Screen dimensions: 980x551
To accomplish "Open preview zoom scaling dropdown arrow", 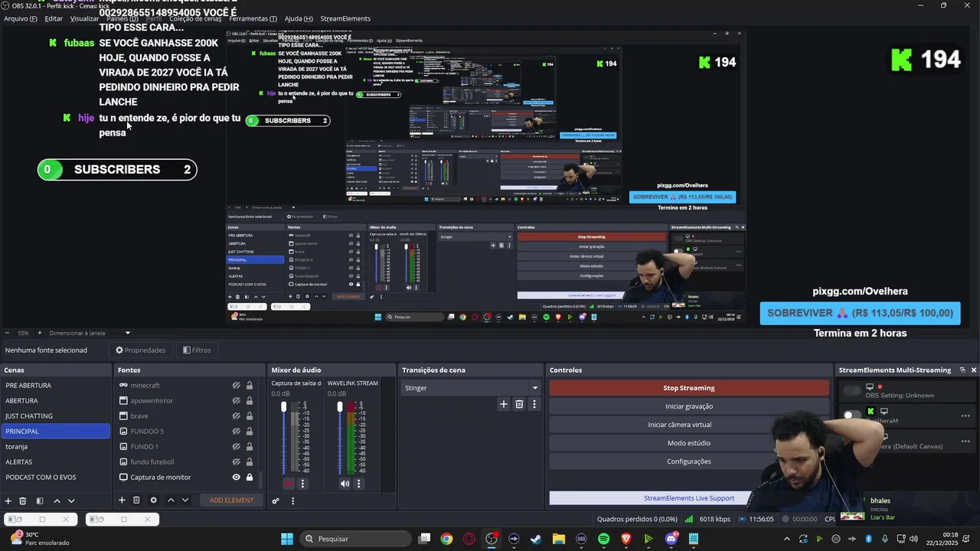I will 128,333.
